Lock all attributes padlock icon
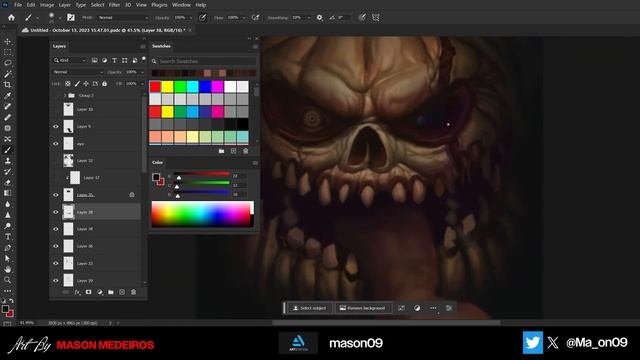This screenshot has height=360, width=640. (104, 84)
